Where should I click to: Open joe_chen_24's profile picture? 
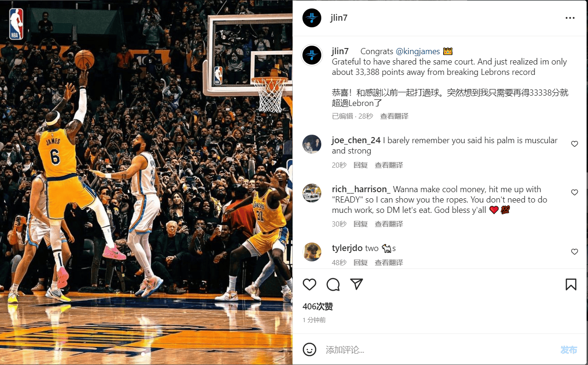pos(312,144)
